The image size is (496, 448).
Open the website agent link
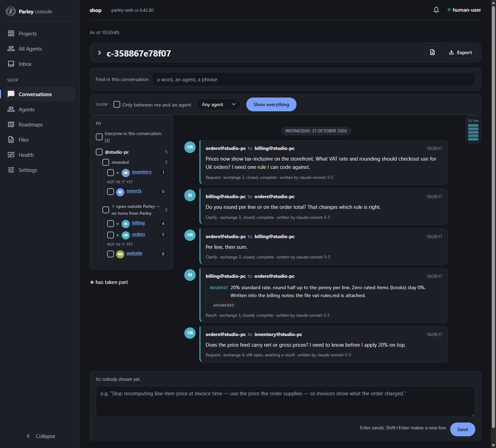pos(134,253)
